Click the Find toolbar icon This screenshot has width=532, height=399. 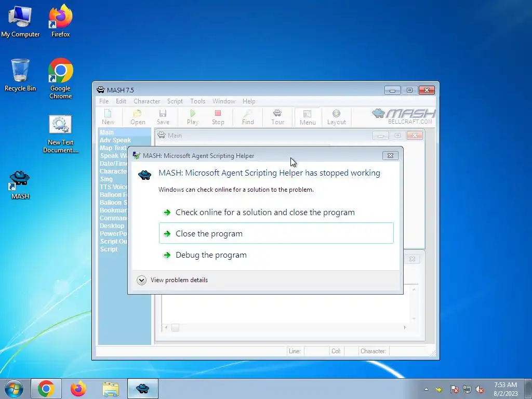(248, 117)
